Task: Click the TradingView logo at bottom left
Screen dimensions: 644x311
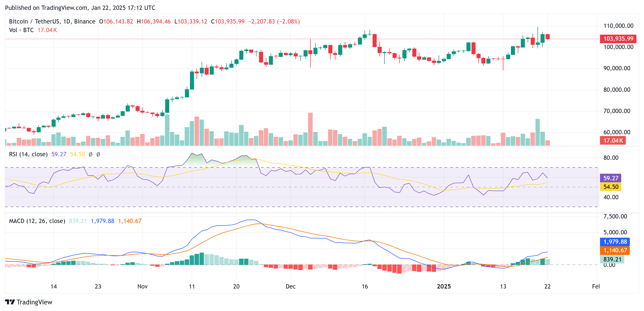Action: tap(9, 302)
